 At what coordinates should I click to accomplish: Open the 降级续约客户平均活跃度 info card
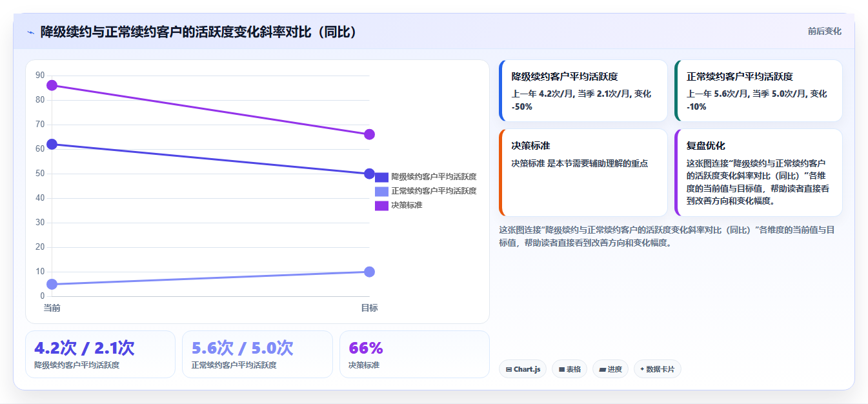click(x=583, y=91)
